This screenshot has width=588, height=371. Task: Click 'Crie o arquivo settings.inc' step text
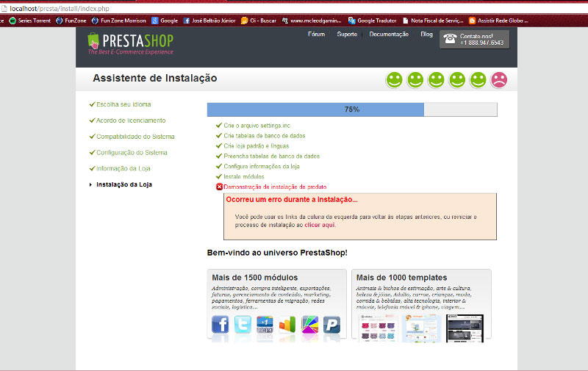[257, 126]
